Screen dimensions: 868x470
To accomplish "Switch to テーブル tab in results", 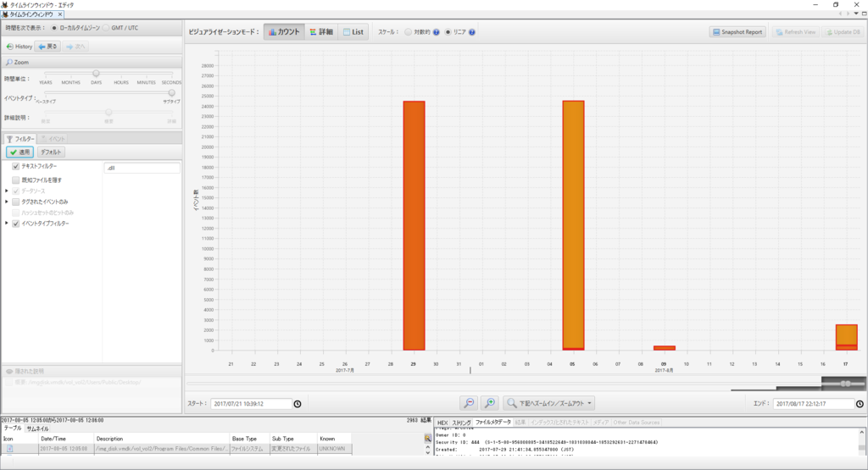I will click(x=12, y=429).
